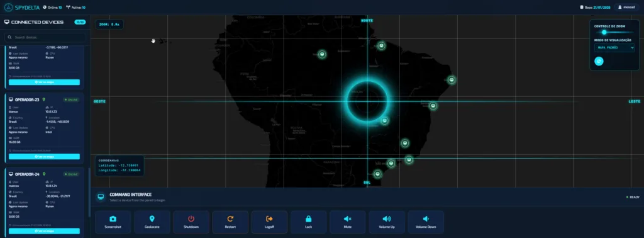
Task: Click the green location pin on OPERADOR-23
Action: pos(44,99)
